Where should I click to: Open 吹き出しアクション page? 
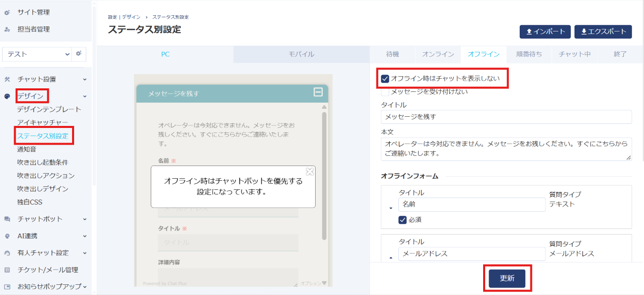point(46,175)
